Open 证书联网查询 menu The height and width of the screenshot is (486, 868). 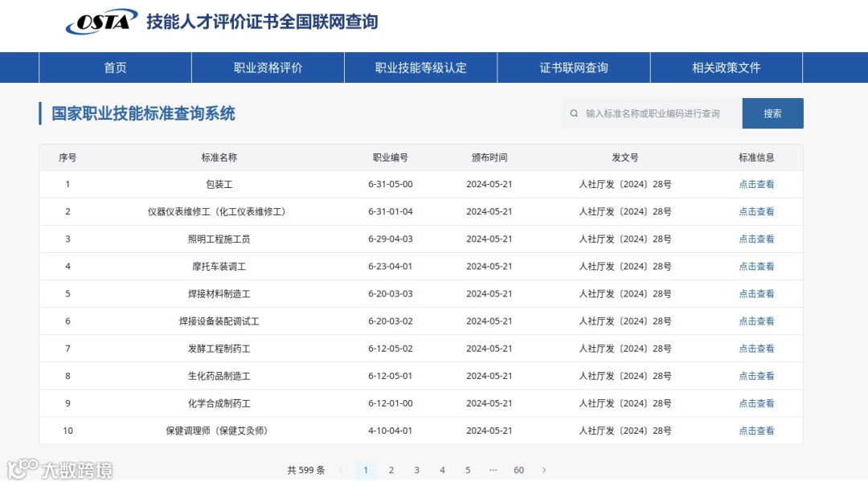point(574,67)
